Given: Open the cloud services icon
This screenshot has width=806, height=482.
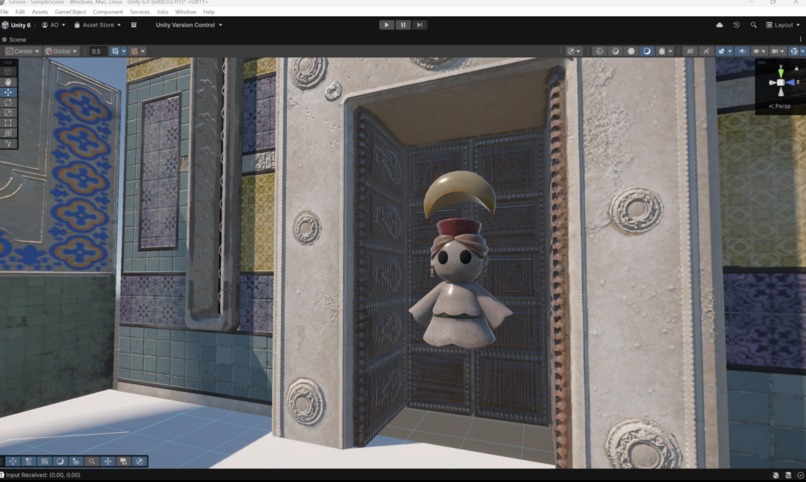Looking at the screenshot, I should [720, 25].
